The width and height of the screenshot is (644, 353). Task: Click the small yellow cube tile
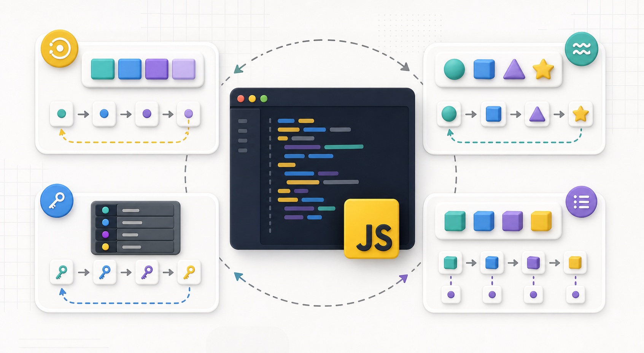pos(575,263)
